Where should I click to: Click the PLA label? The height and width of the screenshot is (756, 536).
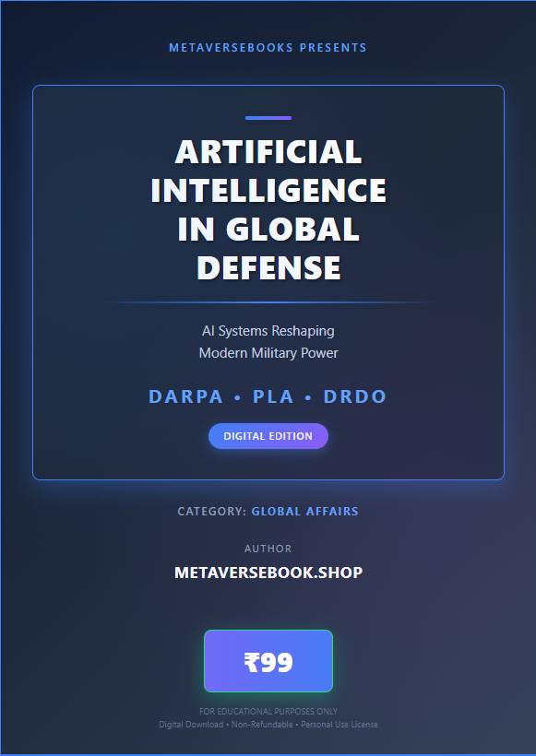[x=273, y=396]
